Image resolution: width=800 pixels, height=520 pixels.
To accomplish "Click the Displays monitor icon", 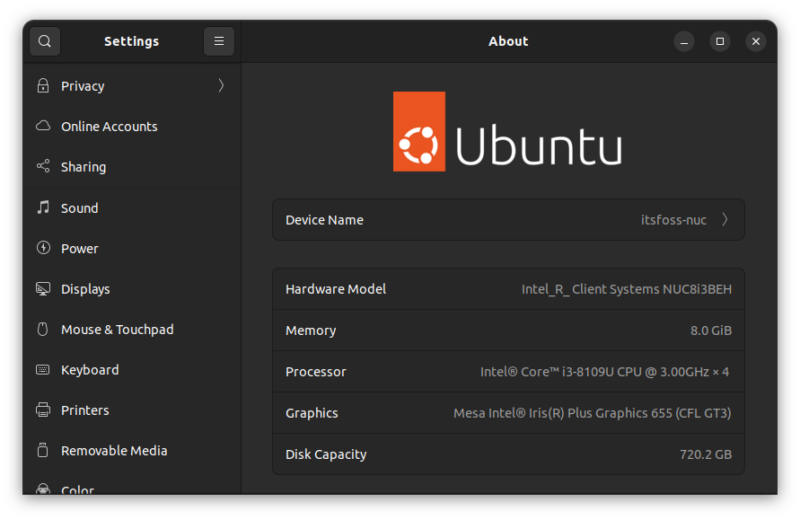I will 43,289.
